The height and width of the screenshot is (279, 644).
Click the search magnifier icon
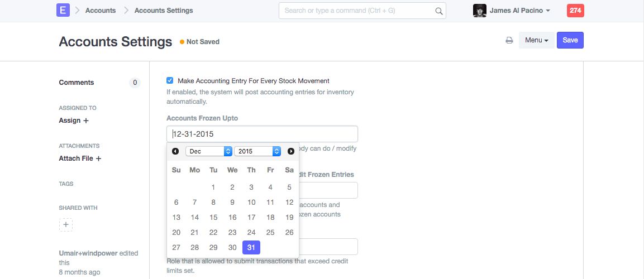click(438, 11)
